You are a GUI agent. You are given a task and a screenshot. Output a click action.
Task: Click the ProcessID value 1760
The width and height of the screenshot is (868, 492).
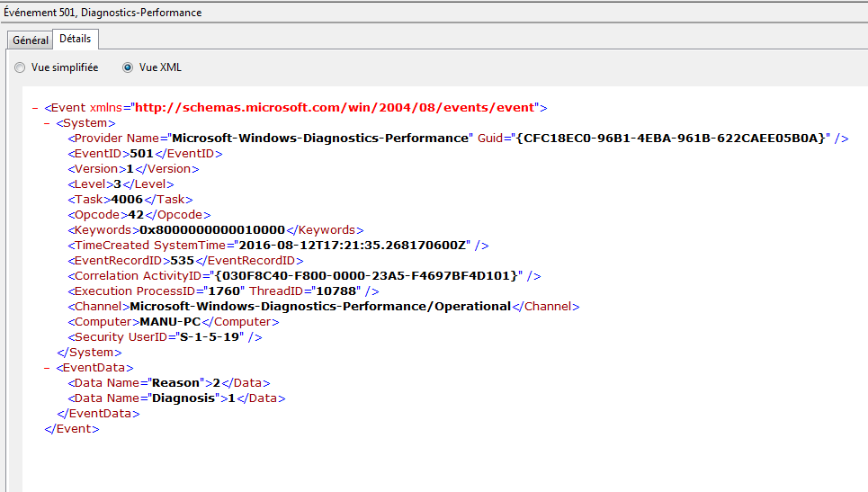pyautogui.click(x=224, y=291)
